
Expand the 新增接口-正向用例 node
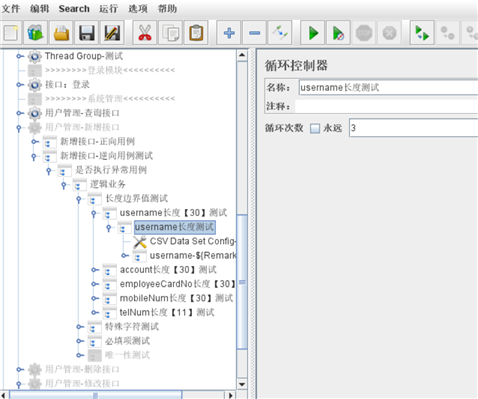(35, 142)
